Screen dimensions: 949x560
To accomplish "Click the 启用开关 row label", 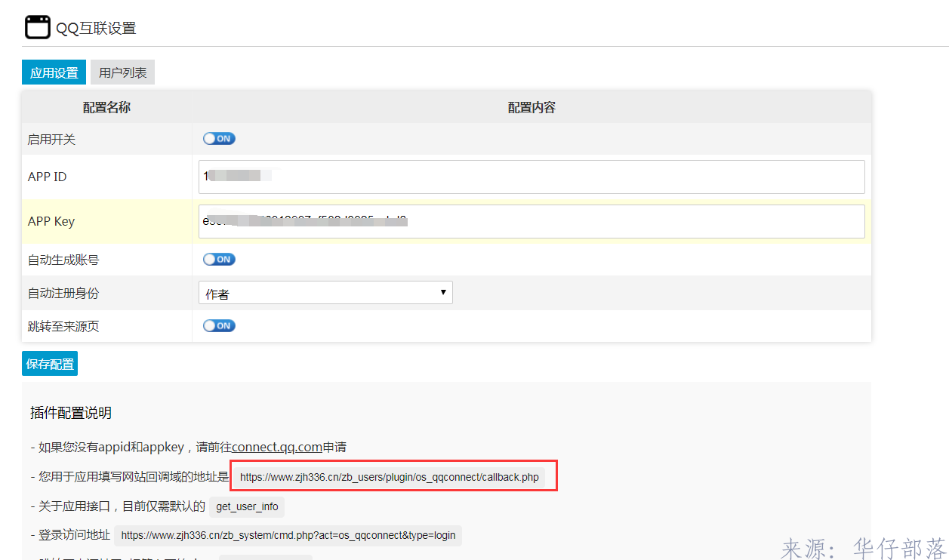I will pos(51,139).
